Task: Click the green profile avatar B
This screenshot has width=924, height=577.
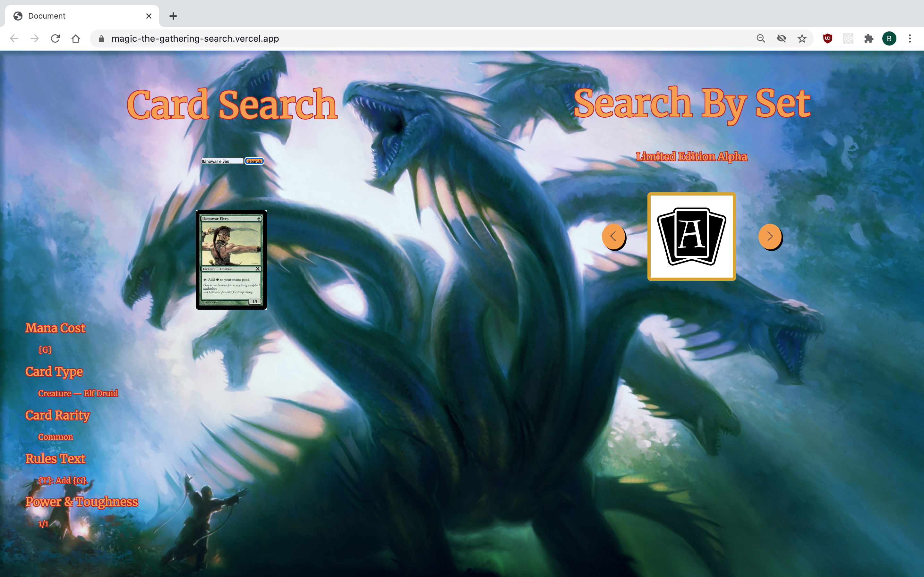Action: pos(890,38)
